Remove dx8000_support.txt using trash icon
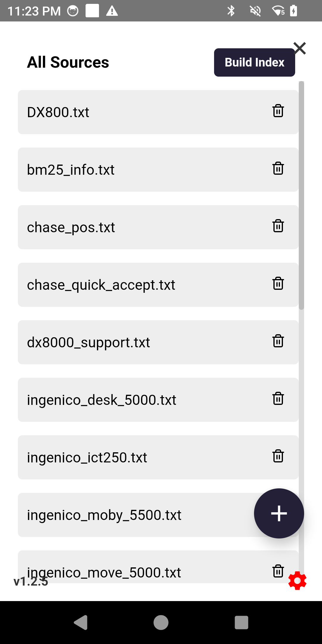 click(x=278, y=342)
